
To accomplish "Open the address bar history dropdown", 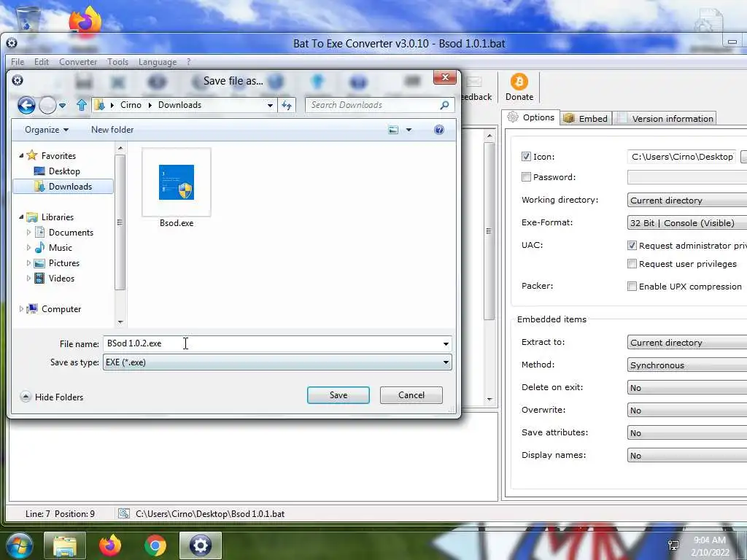I will (x=270, y=105).
